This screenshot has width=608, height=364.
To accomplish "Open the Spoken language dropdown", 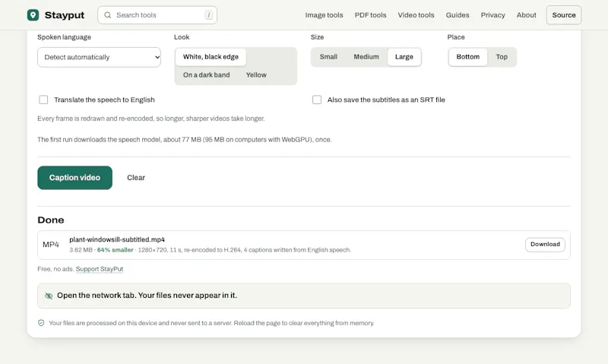I will pos(100,57).
